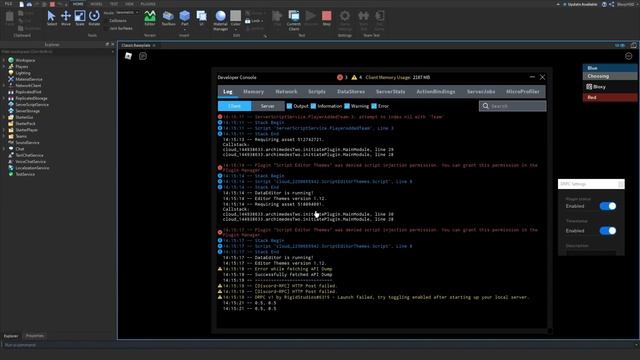Toggle Timestamp Enabled switch
The image size is (640, 360).
pyautogui.click(x=608, y=231)
